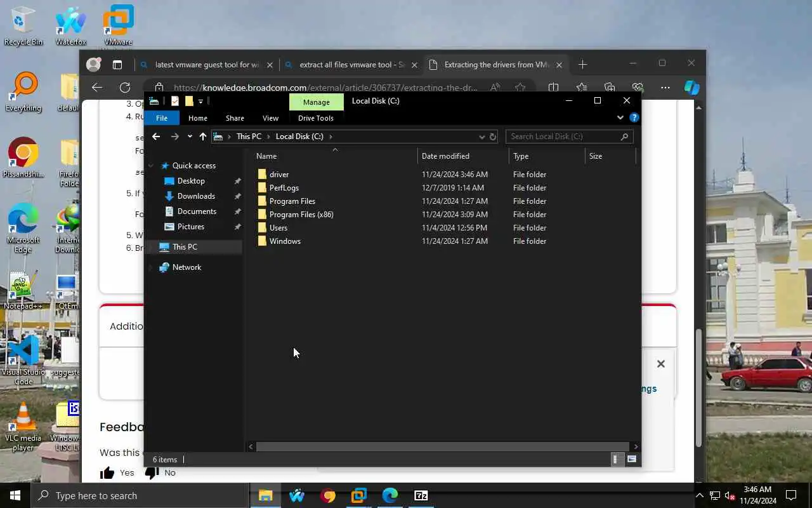Open Edge Settings and more ellipsis menu

(x=665, y=88)
